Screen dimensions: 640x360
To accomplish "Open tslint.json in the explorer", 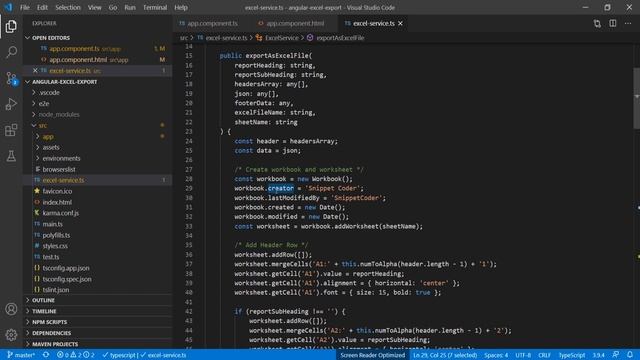I will coord(56,290).
